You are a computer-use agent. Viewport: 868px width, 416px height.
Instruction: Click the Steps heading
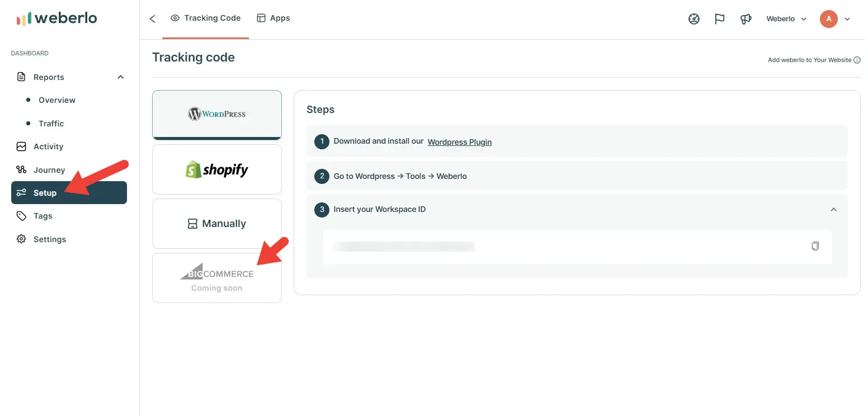(320, 110)
